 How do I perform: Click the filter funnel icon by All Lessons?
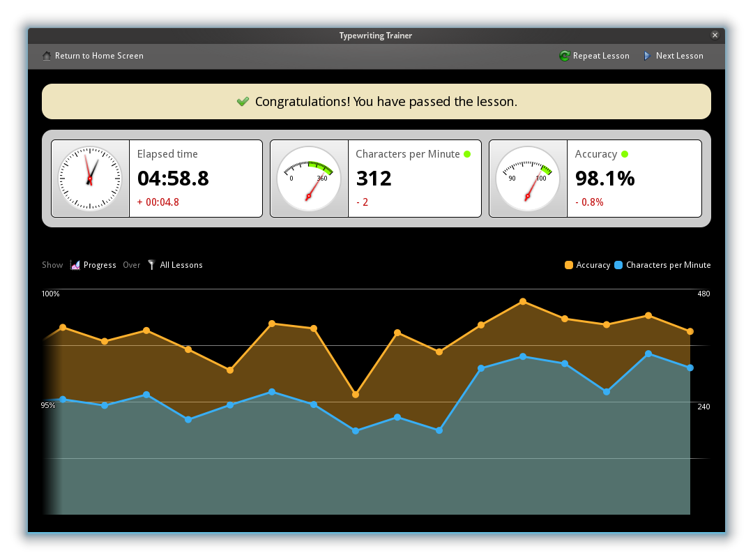[151, 265]
